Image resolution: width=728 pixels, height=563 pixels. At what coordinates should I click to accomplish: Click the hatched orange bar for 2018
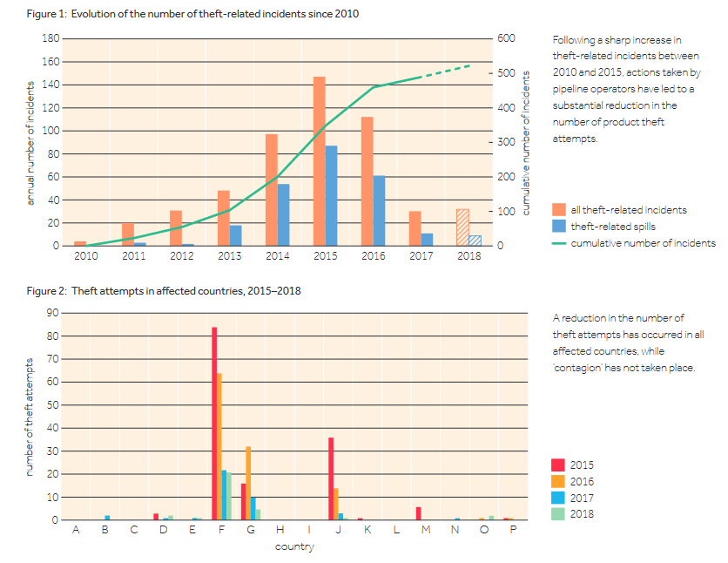[462, 227]
